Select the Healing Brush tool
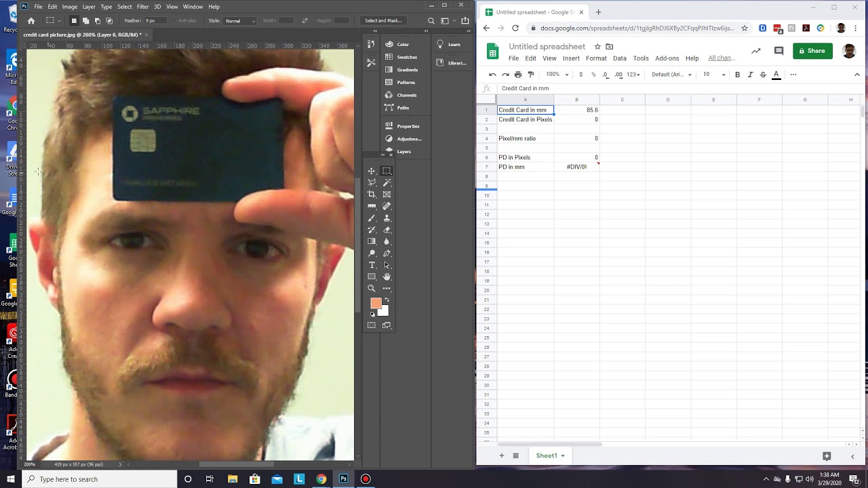This screenshot has width=868, height=488. pos(387,206)
